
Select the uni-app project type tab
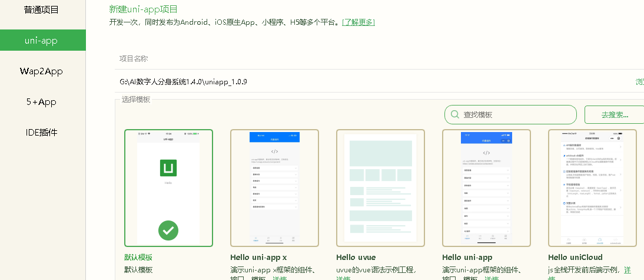[x=41, y=41]
